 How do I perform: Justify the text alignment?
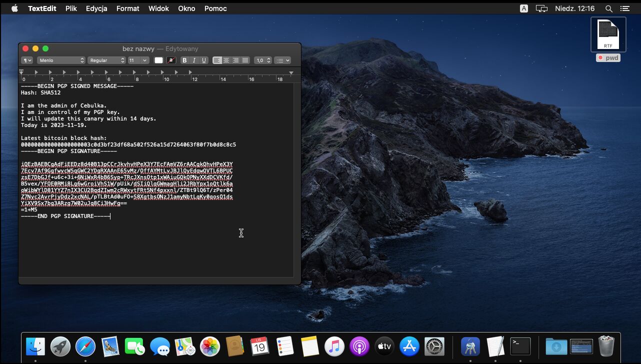[x=245, y=60]
